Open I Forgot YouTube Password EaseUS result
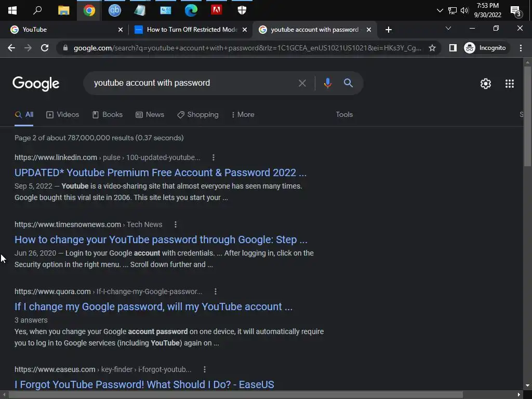532x399 pixels. tap(144, 384)
